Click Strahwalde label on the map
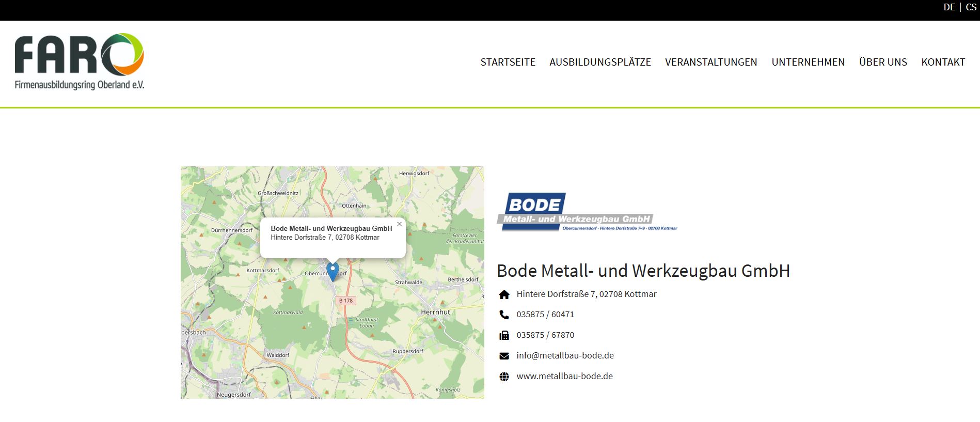Viewport: 980px width, 422px height. pyautogui.click(x=408, y=283)
